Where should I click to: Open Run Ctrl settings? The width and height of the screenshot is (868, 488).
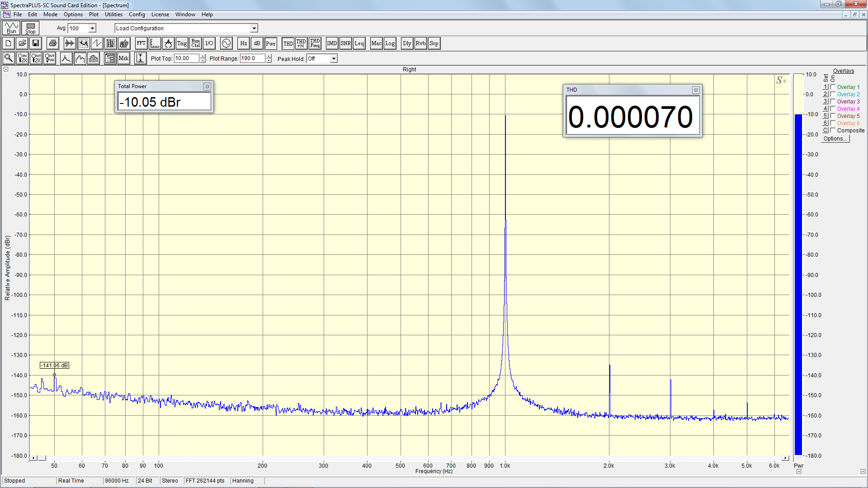195,43
